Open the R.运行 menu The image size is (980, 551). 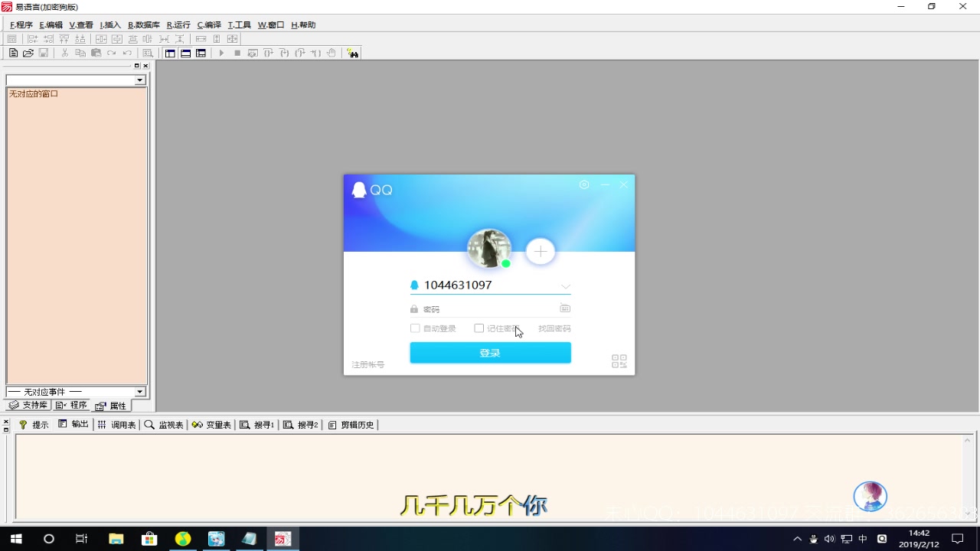178,24
